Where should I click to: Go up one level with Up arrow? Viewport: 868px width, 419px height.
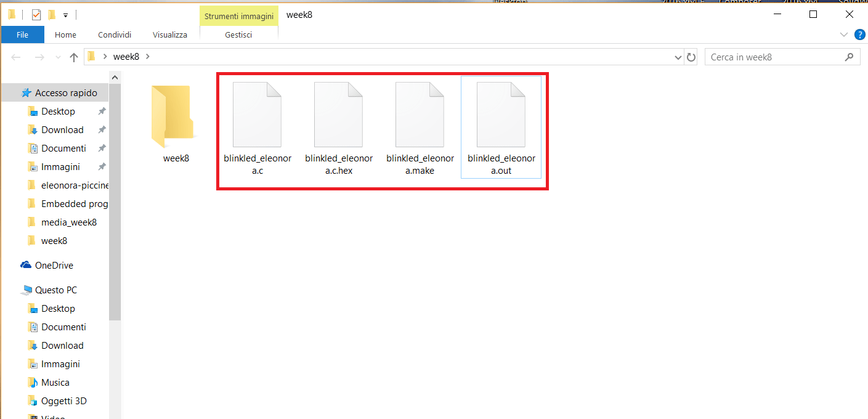[x=74, y=57]
